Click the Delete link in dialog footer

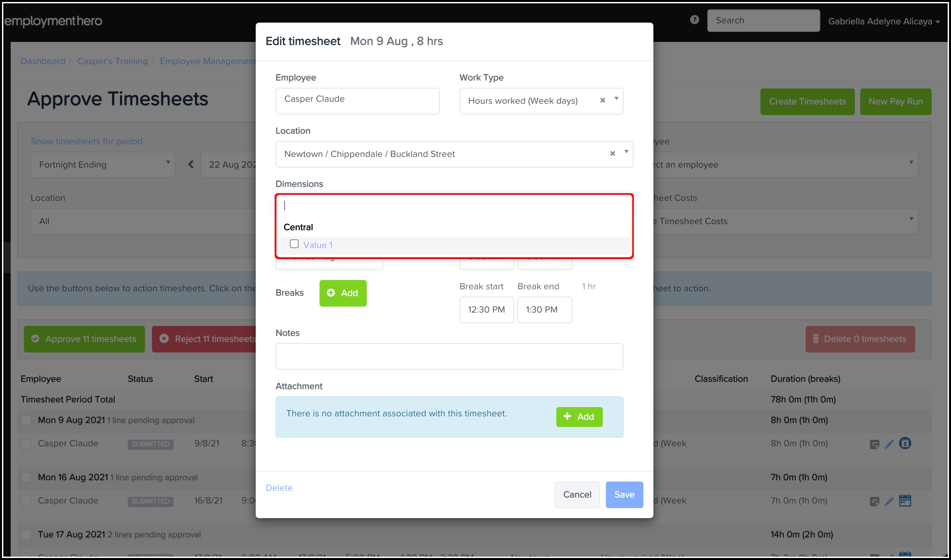pos(279,488)
